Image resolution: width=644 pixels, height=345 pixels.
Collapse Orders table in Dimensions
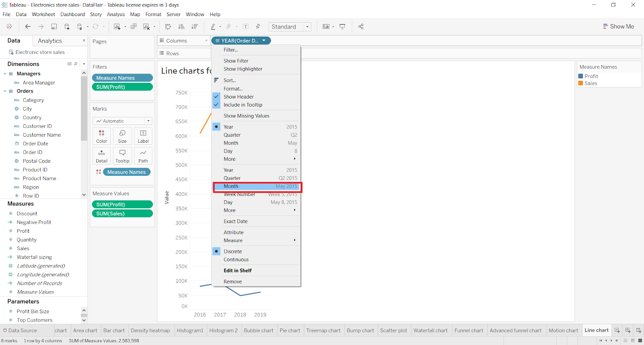[x=5, y=91]
